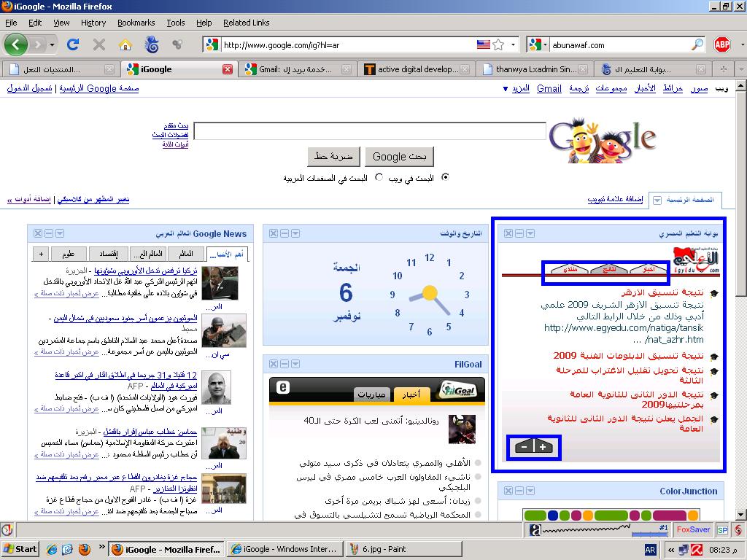Open the back/forward history dropdown arrow
This screenshot has width=747, height=560.
click(x=52, y=44)
